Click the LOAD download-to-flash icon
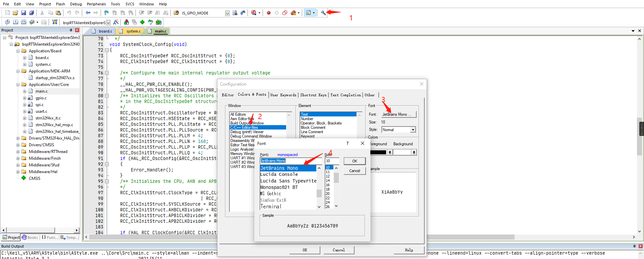 [x=55, y=22]
